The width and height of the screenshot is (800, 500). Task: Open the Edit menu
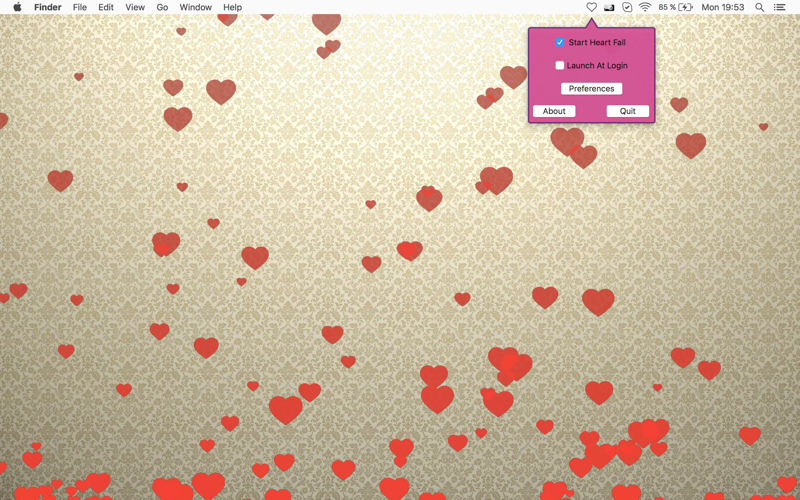(x=106, y=7)
